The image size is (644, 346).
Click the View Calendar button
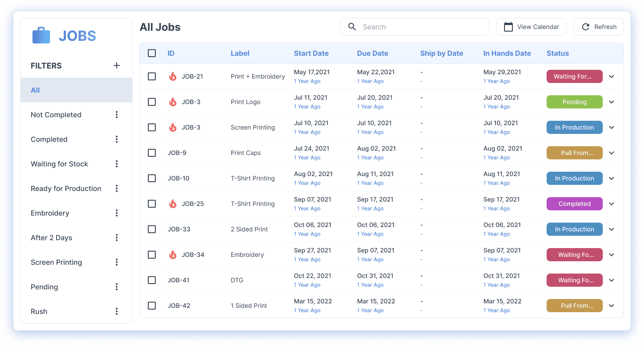[531, 26]
